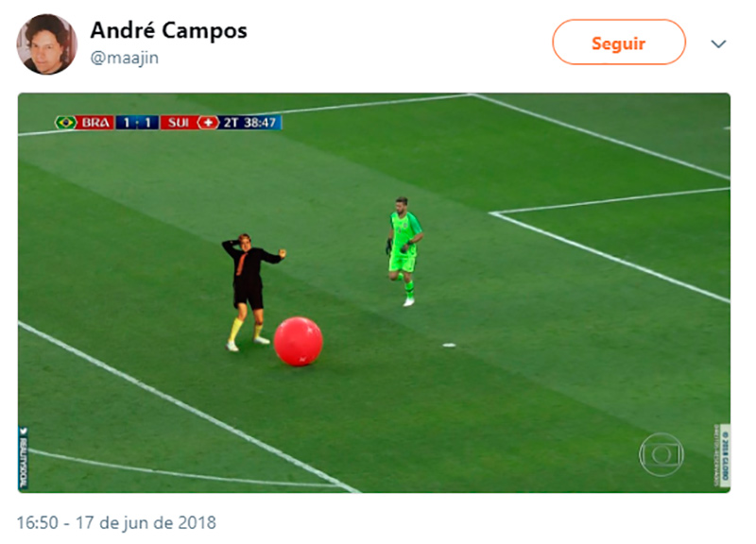Image resolution: width=756 pixels, height=544 pixels.
Task: Click the 2018 Globo copyright strip
Action: (x=722, y=455)
